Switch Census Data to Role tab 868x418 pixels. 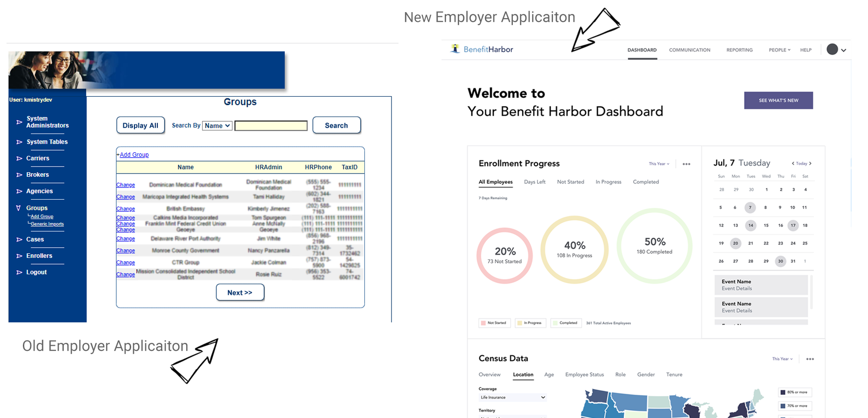(621, 375)
